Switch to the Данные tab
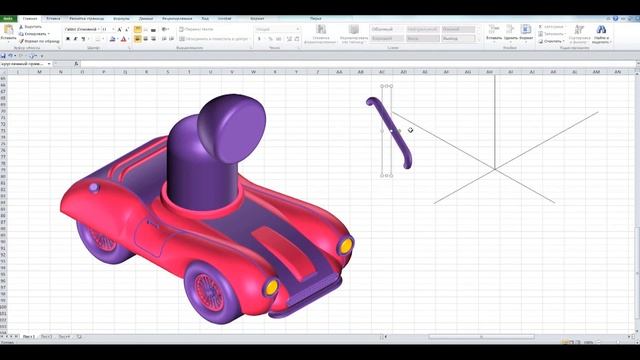The height and width of the screenshot is (360, 640). coord(146,18)
